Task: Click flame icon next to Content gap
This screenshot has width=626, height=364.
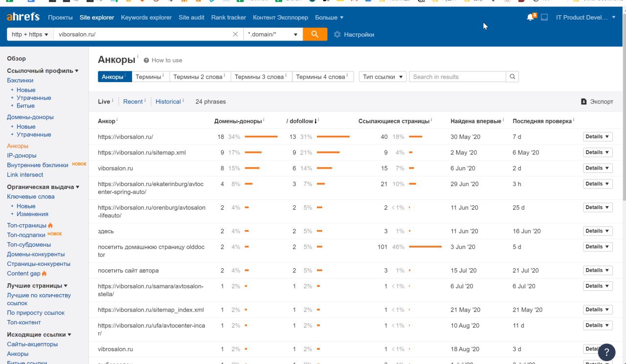Action: [x=45, y=274]
